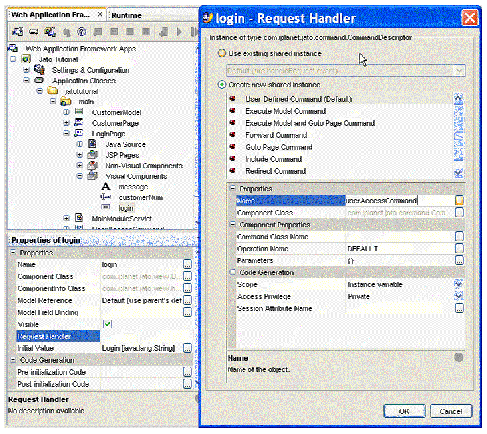The width and height of the screenshot is (487, 434).
Task: Open editor for Initial Value property
Action: click(188, 348)
